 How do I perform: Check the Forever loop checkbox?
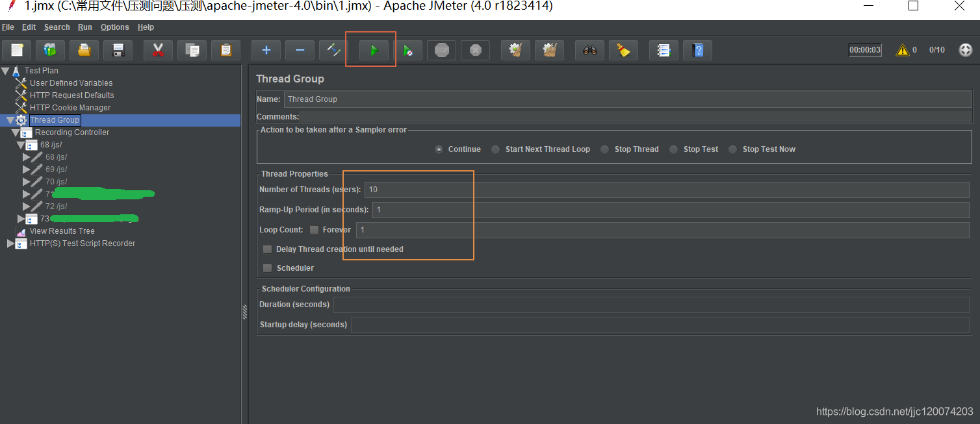point(314,230)
